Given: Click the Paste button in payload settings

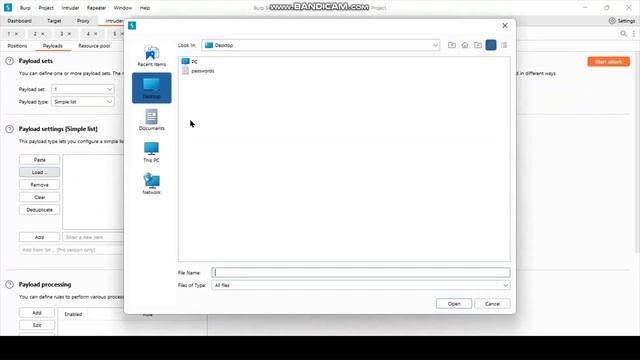Looking at the screenshot, I should pyautogui.click(x=40, y=160).
